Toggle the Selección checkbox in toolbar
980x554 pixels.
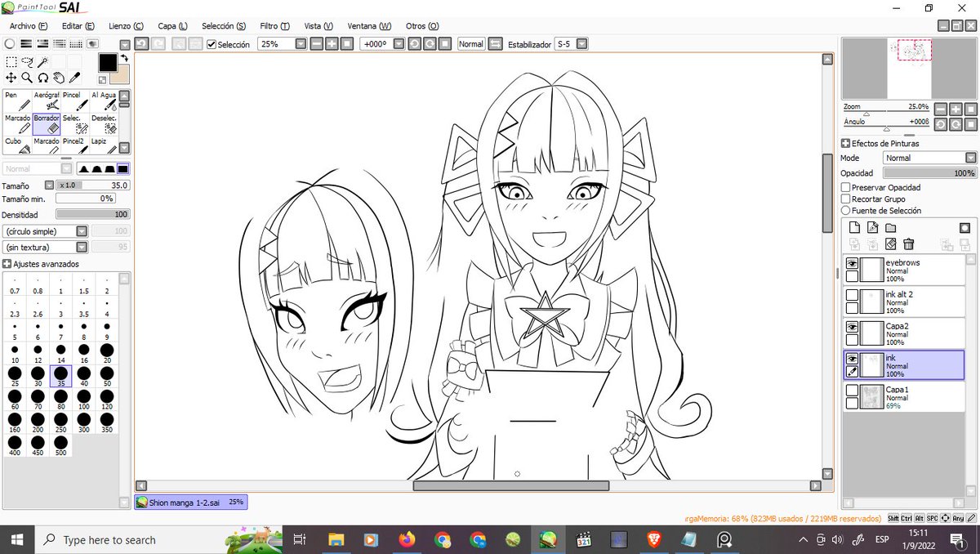212,44
